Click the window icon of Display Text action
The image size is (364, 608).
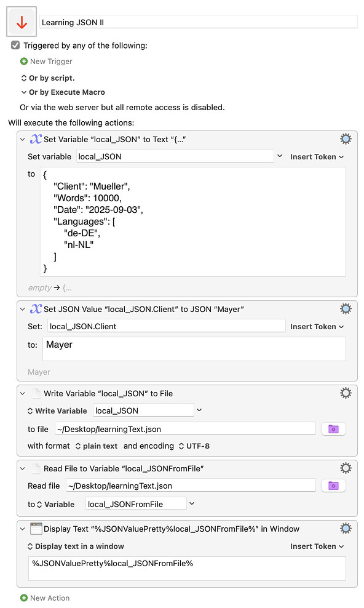[36, 529]
